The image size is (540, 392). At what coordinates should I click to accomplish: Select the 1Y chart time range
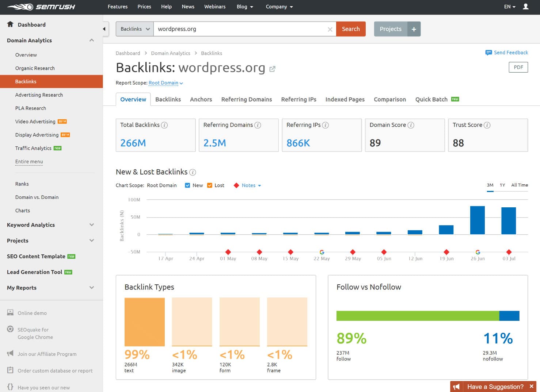(x=502, y=185)
